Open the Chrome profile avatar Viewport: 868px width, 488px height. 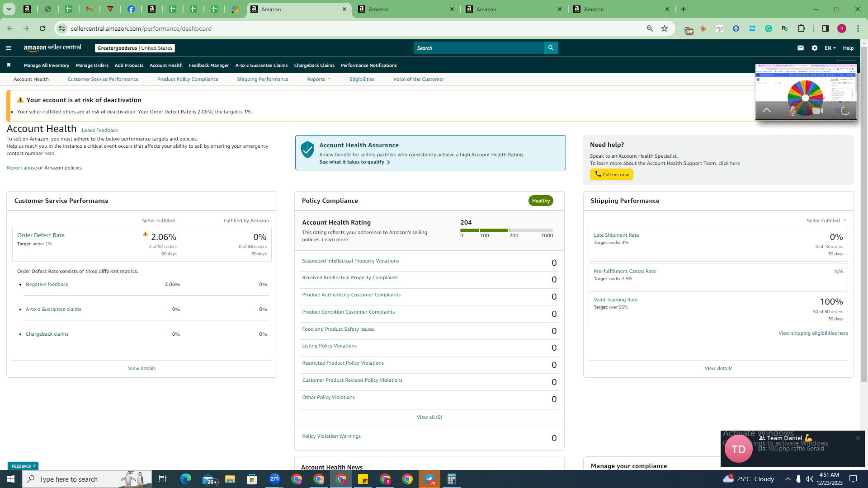pos(842,28)
